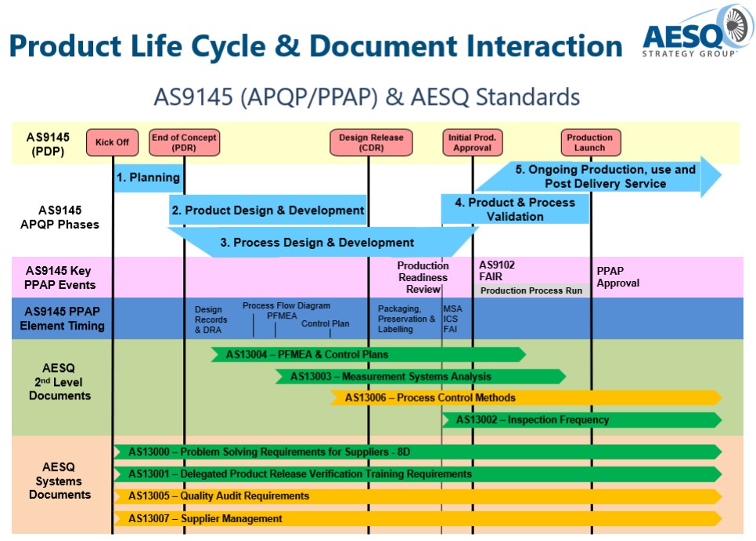Viewport: 756px width, 541px height.
Task: Select the gray Production Process Run bar
Action: (x=531, y=290)
